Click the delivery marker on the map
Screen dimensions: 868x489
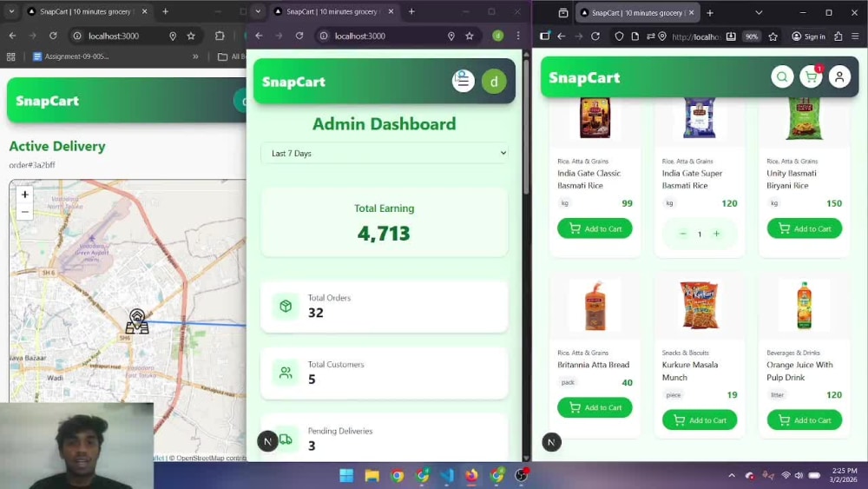(x=137, y=321)
